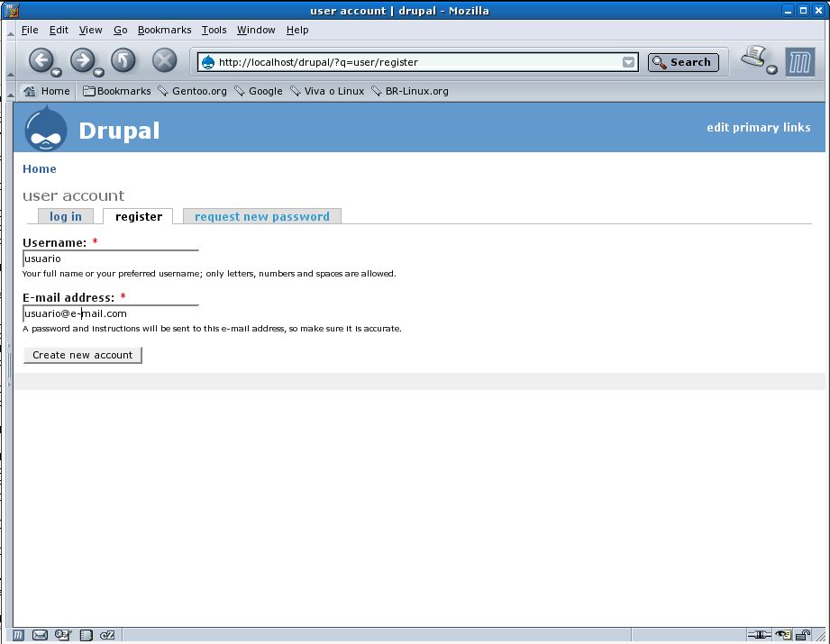This screenshot has height=644, width=830.
Task: Open Address Book from the status bar icon
Action: coord(86,635)
